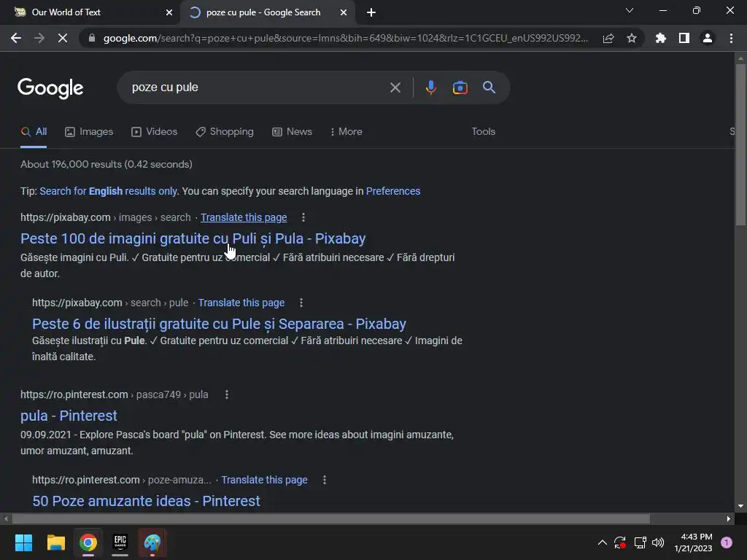Clear search box with X icon
The height and width of the screenshot is (560, 747).
point(395,87)
